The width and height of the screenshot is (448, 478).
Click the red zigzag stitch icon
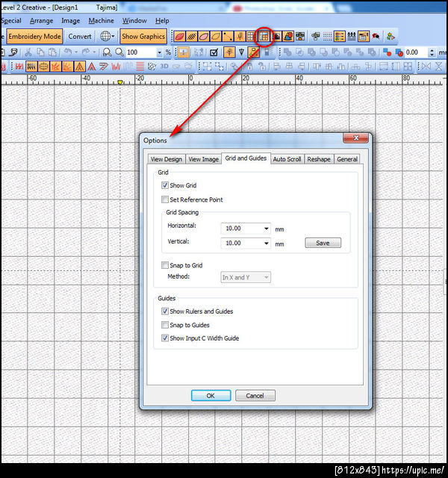pyautogui.click(x=116, y=66)
